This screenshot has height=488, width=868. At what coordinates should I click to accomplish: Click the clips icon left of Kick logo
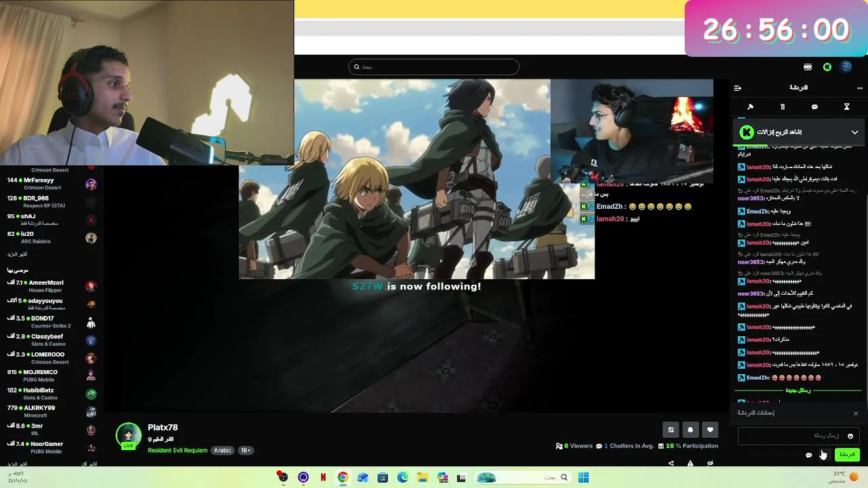coord(808,67)
